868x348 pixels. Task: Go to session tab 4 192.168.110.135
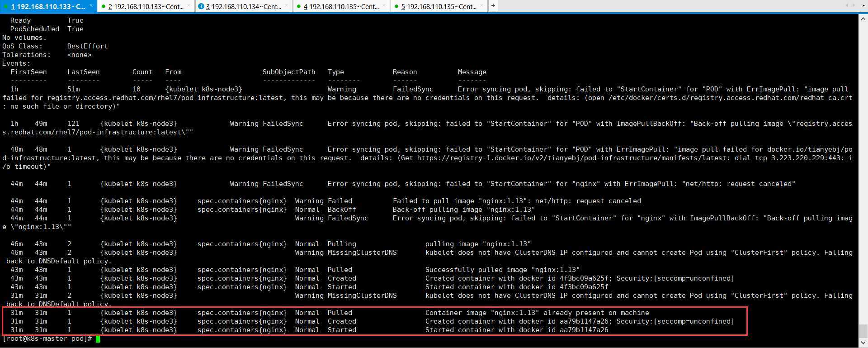click(x=341, y=6)
